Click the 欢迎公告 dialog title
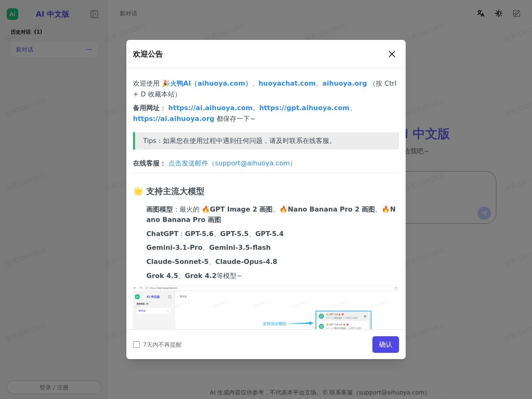The width and height of the screenshot is (532, 399). [148, 54]
